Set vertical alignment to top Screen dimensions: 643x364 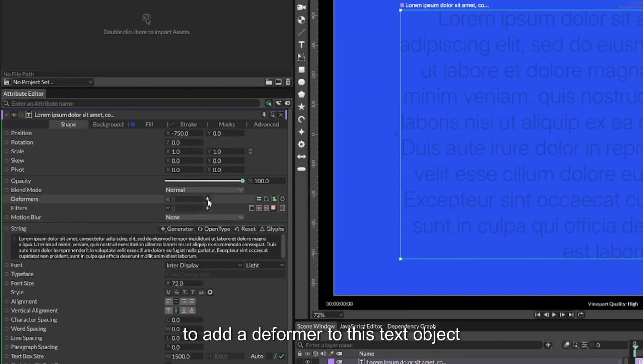point(168,310)
